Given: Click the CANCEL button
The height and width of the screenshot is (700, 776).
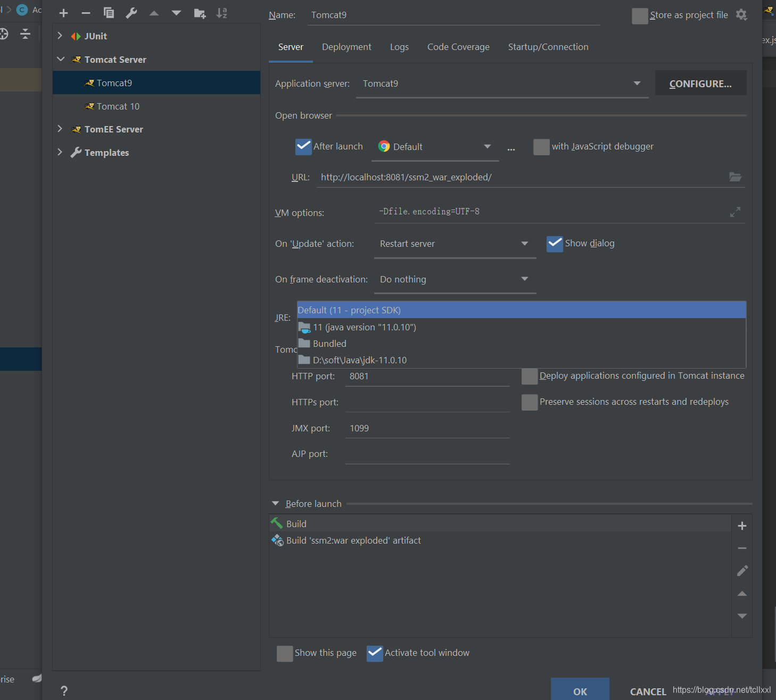Looking at the screenshot, I should (648, 691).
